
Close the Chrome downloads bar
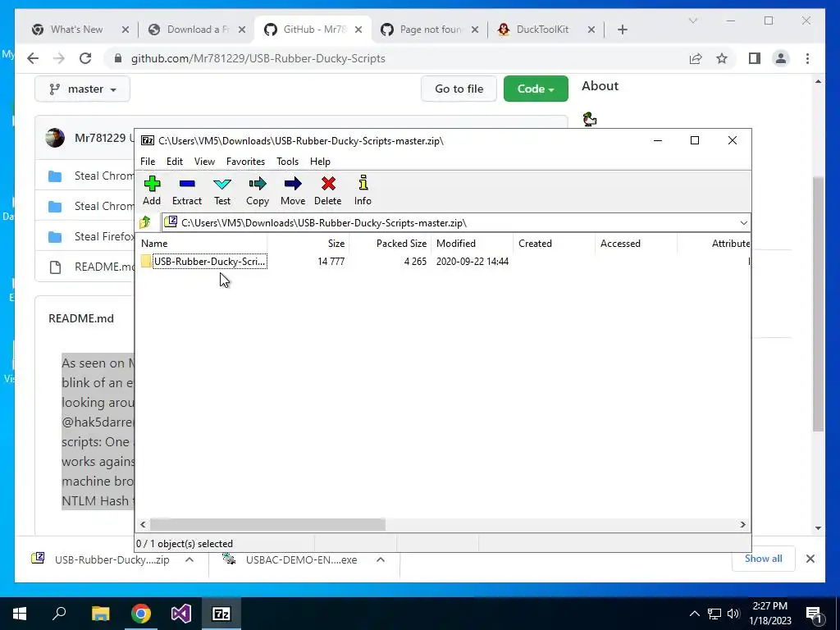(810, 559)
